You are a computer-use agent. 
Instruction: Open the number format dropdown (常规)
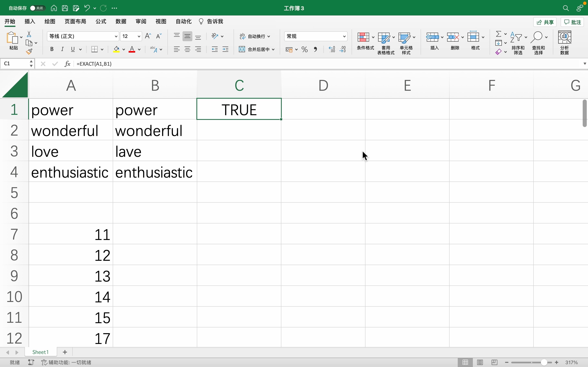344,36
